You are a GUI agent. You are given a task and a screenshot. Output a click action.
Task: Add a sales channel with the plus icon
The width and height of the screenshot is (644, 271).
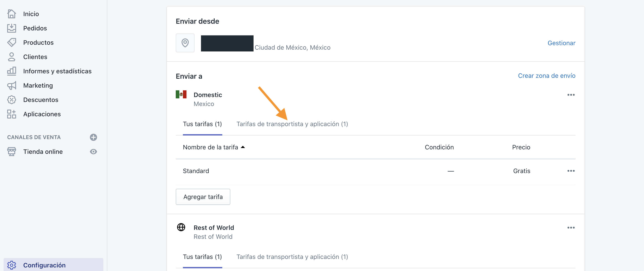93,137
